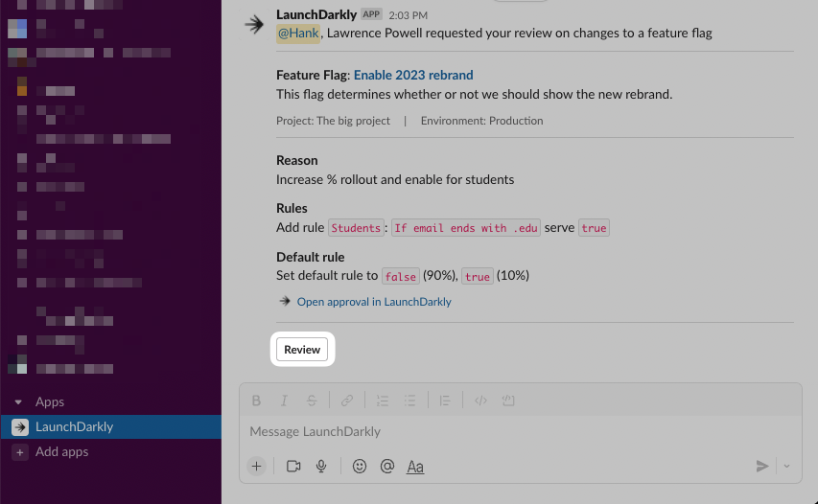
Task: Insert a code block
Action: (509, 401)
